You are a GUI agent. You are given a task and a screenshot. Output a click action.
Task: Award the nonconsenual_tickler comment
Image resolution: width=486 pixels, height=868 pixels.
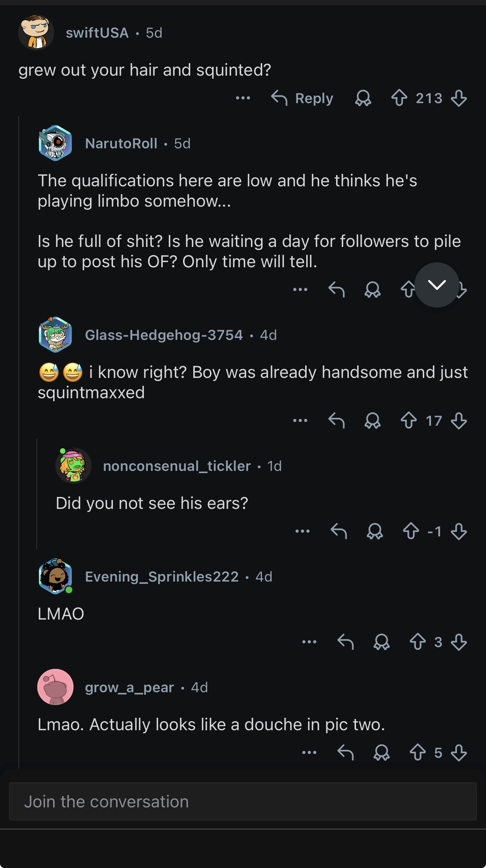[374, 531]
